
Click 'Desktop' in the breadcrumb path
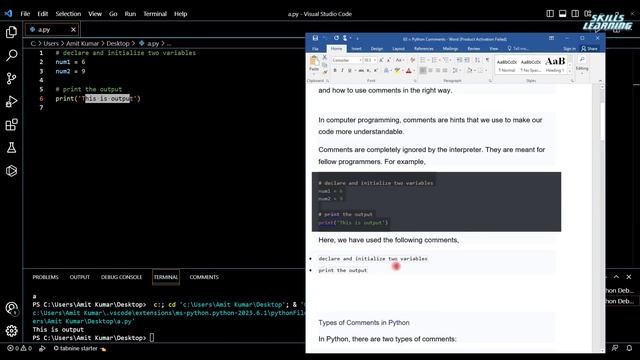click(118, 43)
